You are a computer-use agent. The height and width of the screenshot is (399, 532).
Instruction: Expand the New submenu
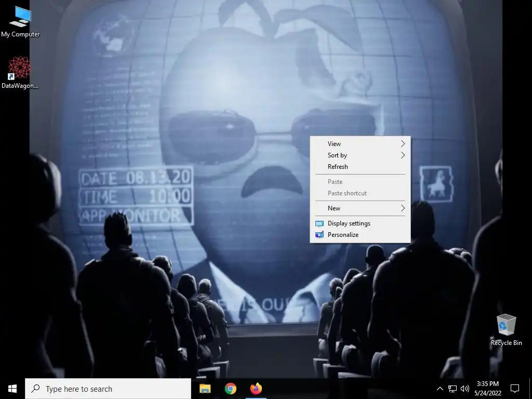pos(361,208)
